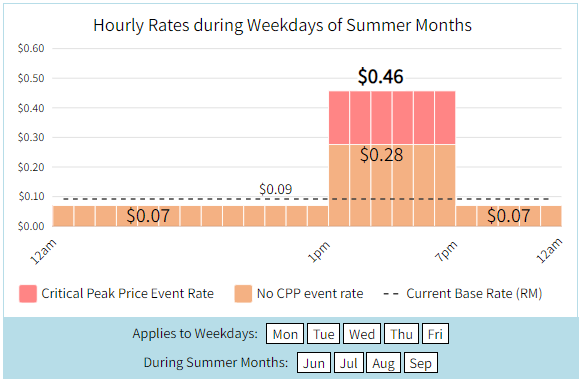Viewport: 585px width, 383px height.
Task: Choose the Sep summer month box
Action: (421, 363)
